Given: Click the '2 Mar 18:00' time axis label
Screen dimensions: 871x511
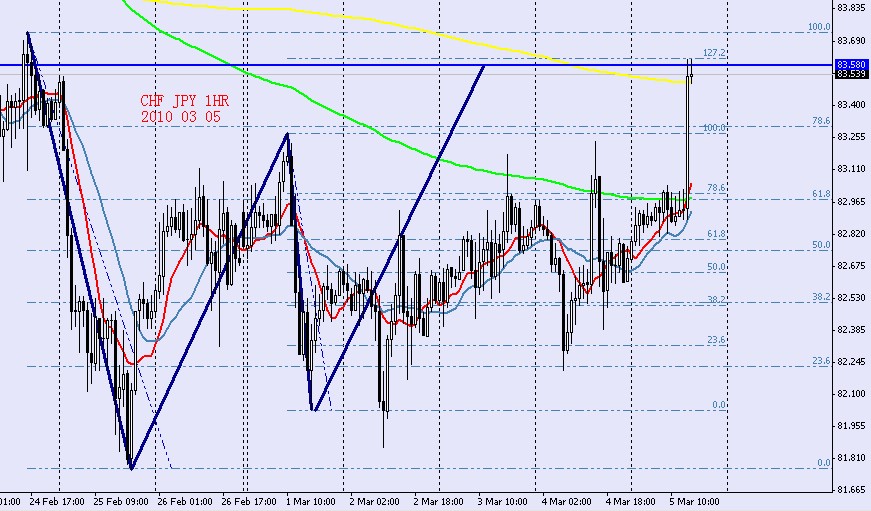Looking at the screenshot, I should coord(439,502).
